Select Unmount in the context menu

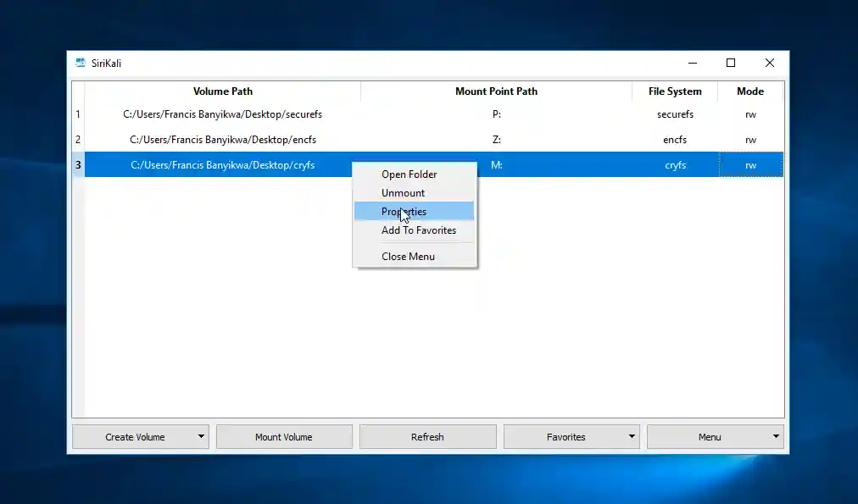pos(403,193)
